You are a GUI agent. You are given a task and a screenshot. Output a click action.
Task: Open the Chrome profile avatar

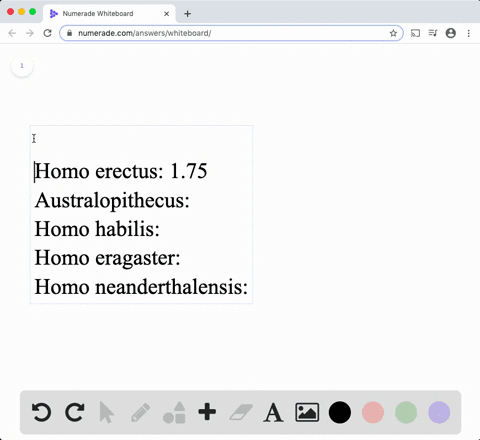coord(451,33)
